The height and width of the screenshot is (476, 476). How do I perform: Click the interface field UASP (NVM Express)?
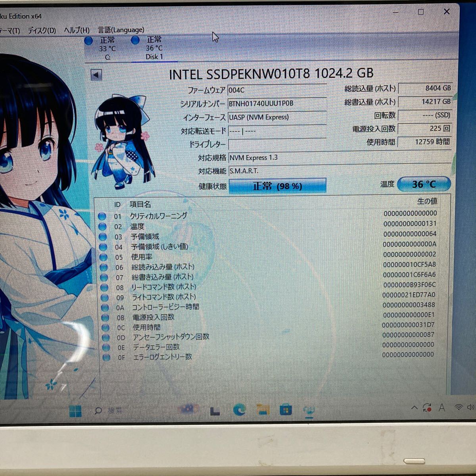click(x=277, y=117)
